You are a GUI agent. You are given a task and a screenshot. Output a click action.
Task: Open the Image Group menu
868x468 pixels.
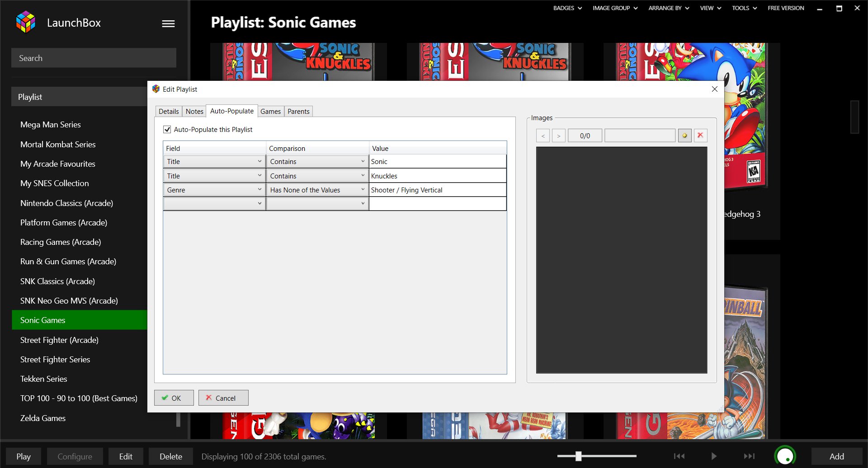pos(615,8)
